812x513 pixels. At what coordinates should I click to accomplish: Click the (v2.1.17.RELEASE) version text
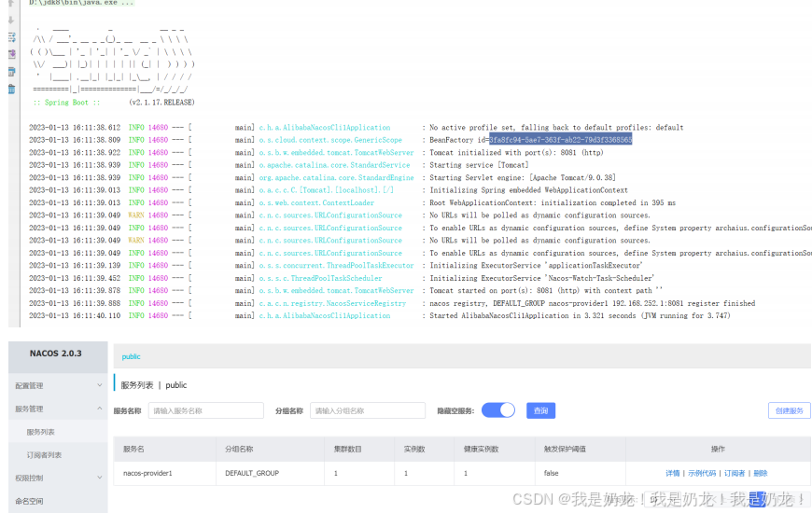click(161, 103)
